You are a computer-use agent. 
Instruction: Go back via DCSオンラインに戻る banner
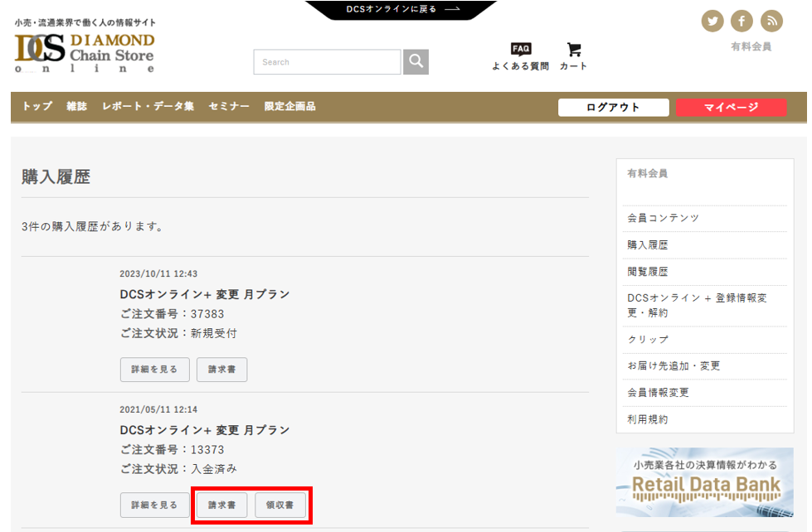(x=402, y=10)
